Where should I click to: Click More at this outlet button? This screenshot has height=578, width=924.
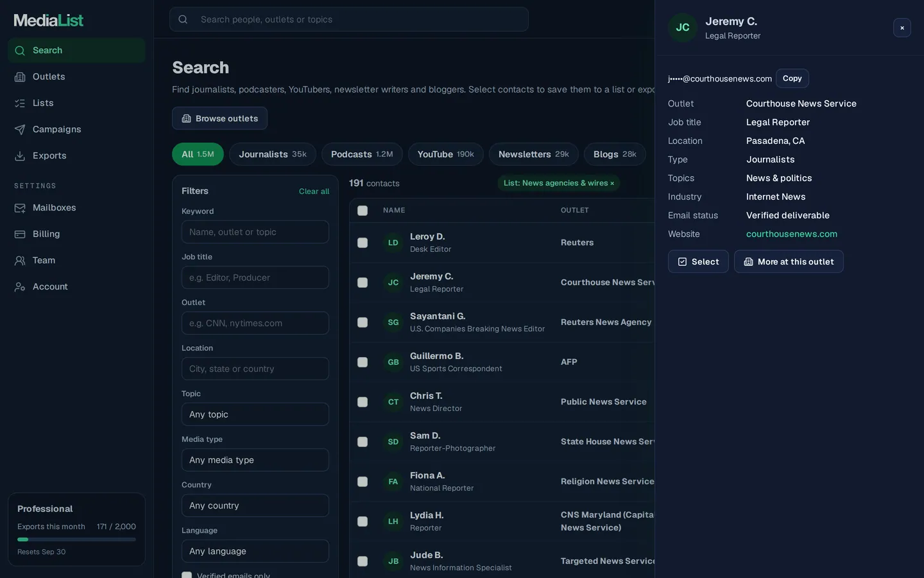point(789,261)
